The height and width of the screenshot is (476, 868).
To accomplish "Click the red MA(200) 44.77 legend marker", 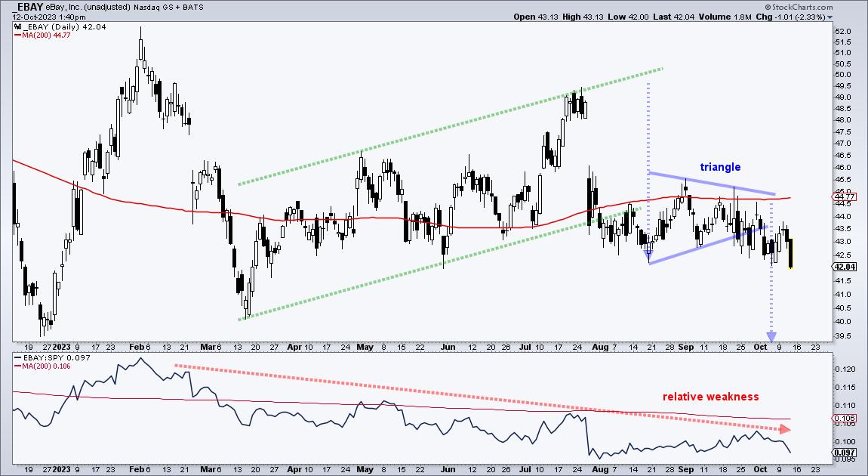I will pyautogui.click(x=18, y=33).
